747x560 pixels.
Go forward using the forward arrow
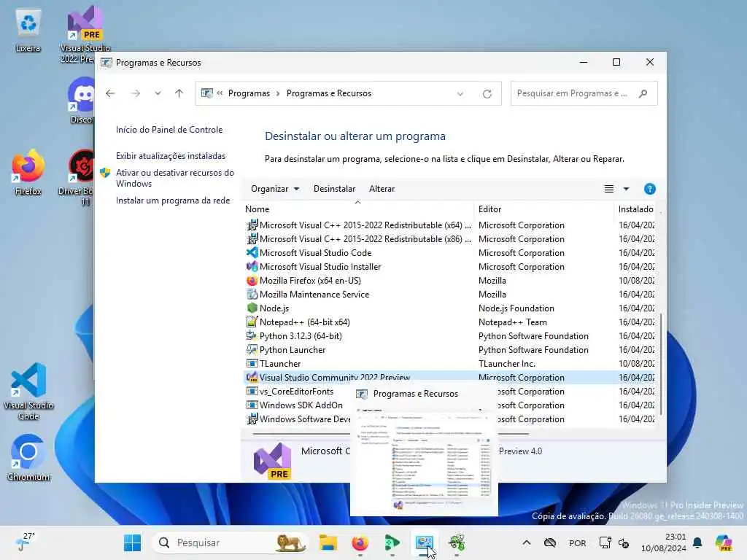(x=136, y=93)
